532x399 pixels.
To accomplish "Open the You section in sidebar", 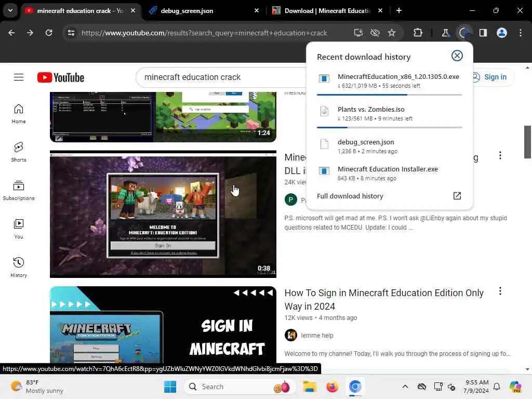I will tap(19, 229).
